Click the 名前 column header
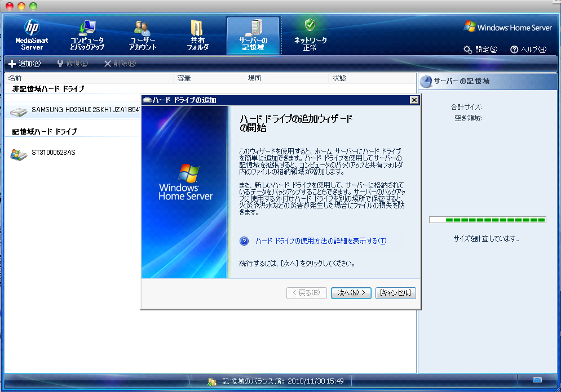Viewport: 561px width, 392px height. tap(15, 78)
